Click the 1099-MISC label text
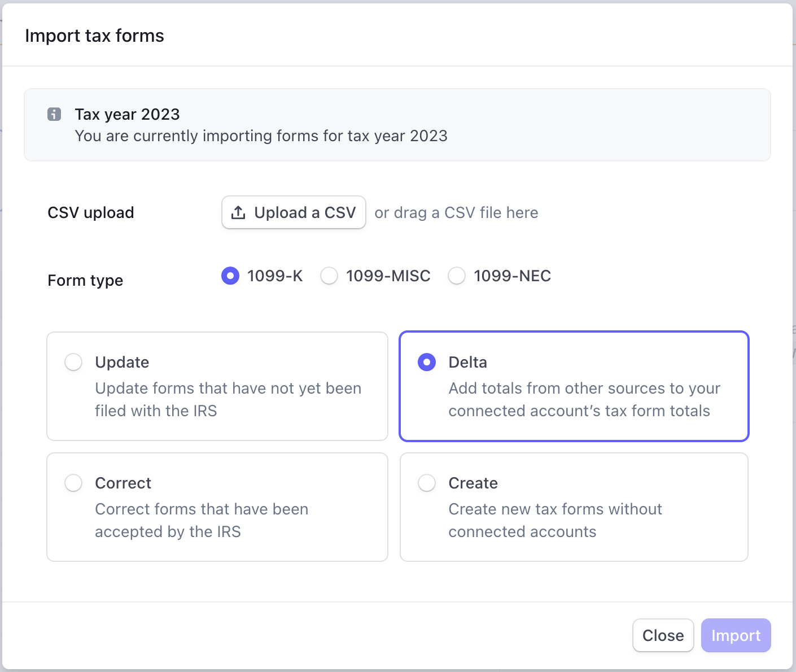 tap(388, 276)
